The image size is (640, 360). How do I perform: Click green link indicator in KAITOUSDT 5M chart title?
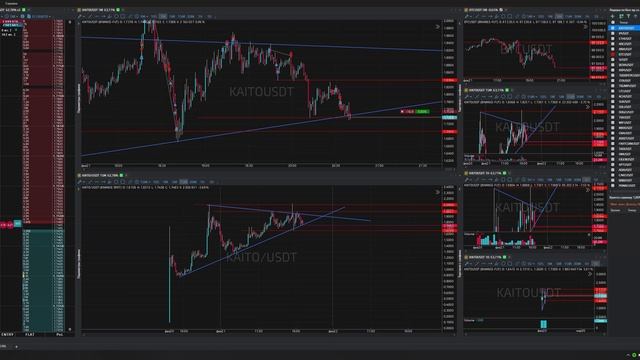coord(118,10)
